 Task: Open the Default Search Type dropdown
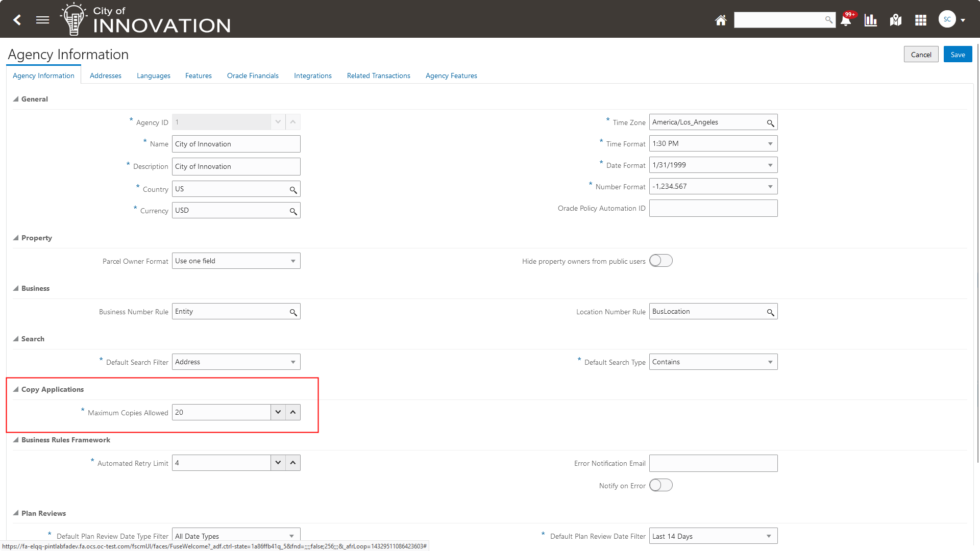[x=770, y=362]
